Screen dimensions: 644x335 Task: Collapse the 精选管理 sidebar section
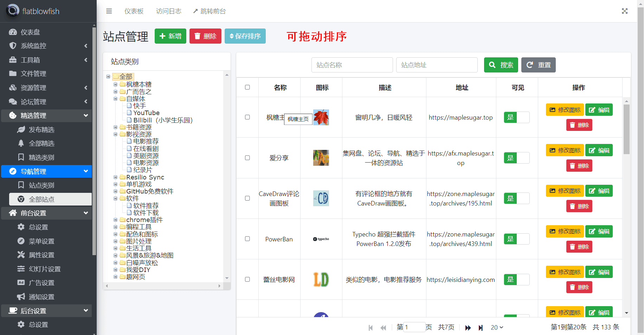click(x=47, y=115)
